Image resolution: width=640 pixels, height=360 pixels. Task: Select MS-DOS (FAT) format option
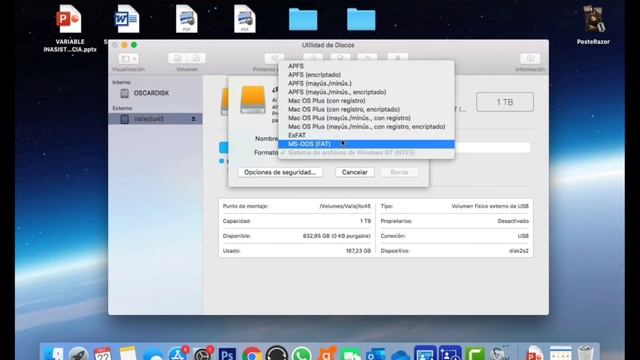click(x=366, y=144)
